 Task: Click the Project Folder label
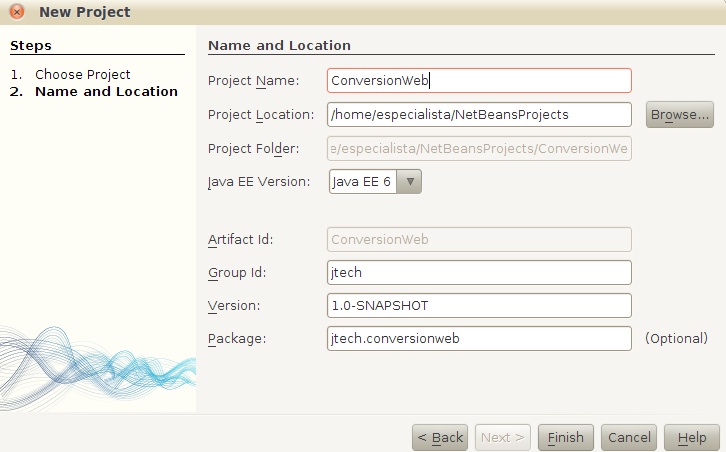(x=254, y=149)
